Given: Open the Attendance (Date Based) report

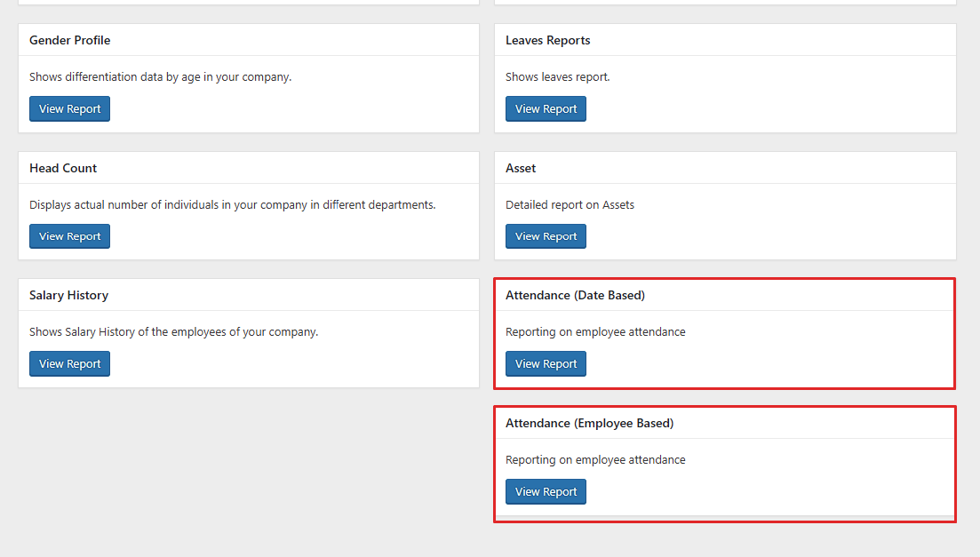Looking at the screenshot, I should click(546, 363).
